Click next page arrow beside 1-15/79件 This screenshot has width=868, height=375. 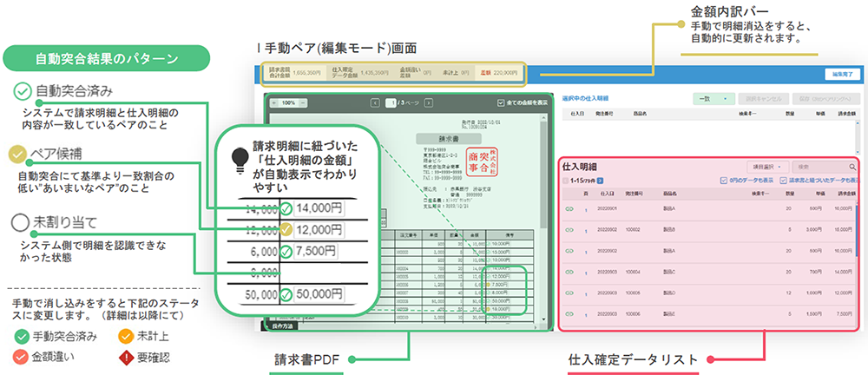click(x=600, y=181)
